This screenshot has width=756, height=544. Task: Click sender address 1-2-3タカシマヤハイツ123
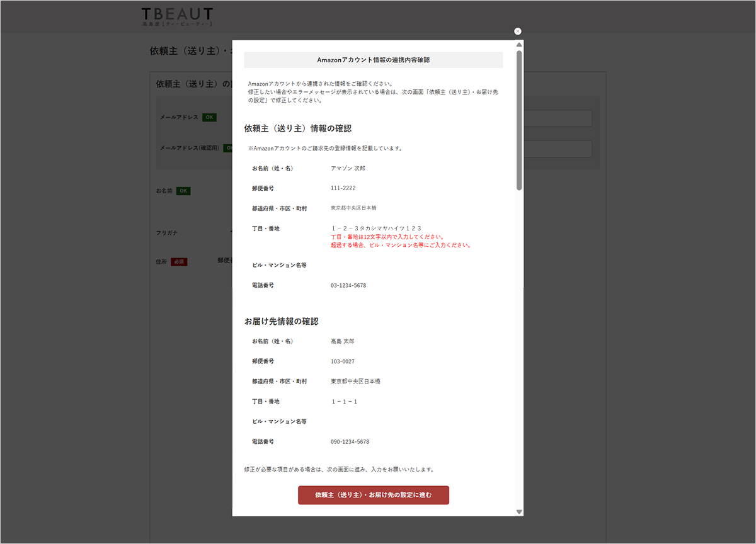click(x=376, y=228)
